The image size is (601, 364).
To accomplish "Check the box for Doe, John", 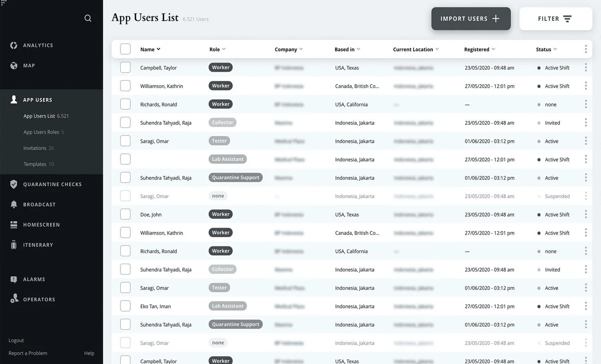I will [125, 214].
